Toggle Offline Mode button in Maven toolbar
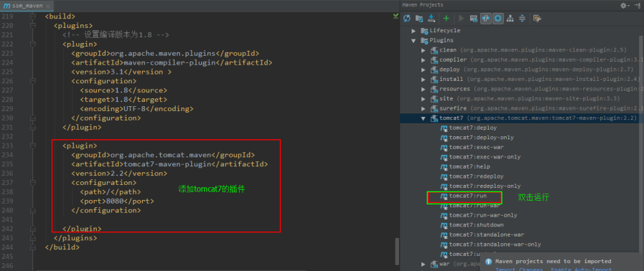Image resolution: width=644 pixels, height=271 pixels. pyautogui.click(x=486, y=18)
